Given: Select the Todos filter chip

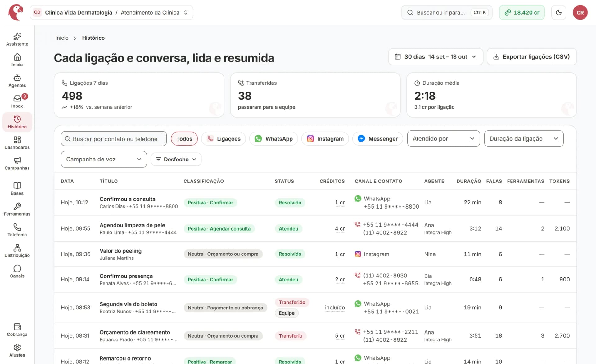Looking at the screenshot, I should [x=184, y=139].
